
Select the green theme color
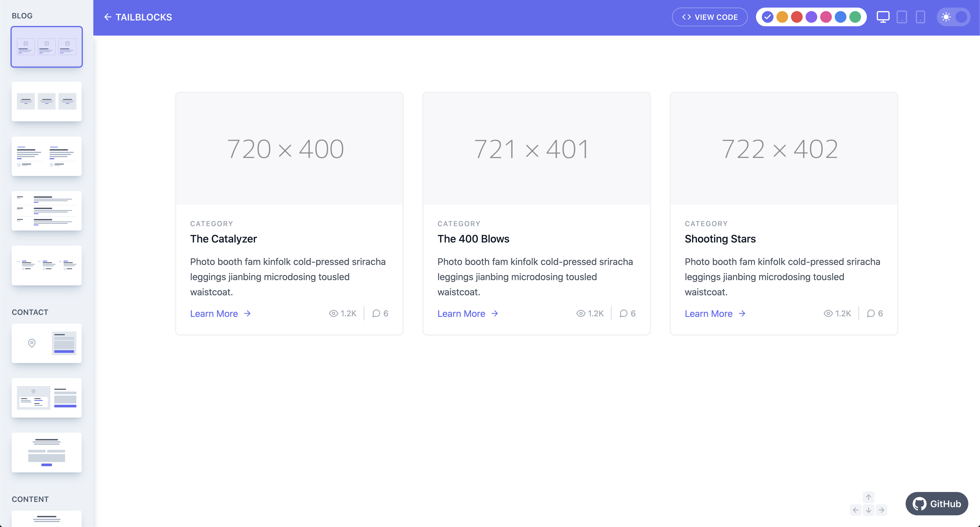(x=855, y=17)
